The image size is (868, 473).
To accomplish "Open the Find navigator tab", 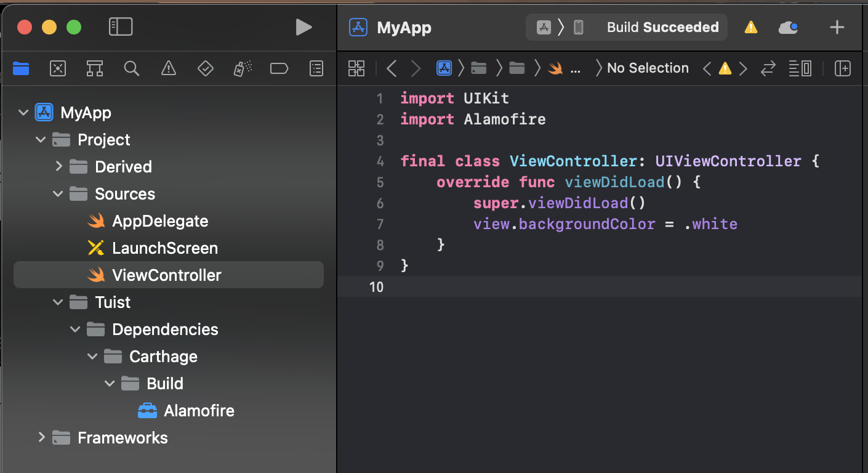I will tap(131, 68).
